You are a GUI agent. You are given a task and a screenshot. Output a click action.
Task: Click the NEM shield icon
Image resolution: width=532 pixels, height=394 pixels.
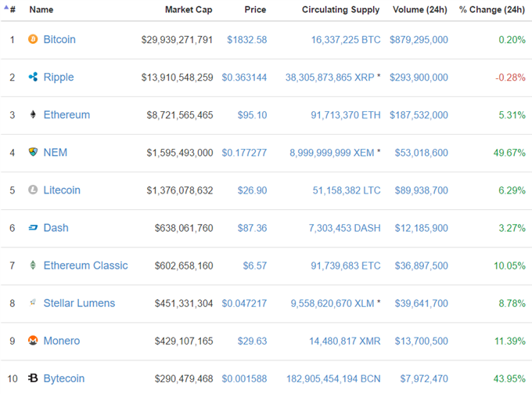click(x=33, y=152)
